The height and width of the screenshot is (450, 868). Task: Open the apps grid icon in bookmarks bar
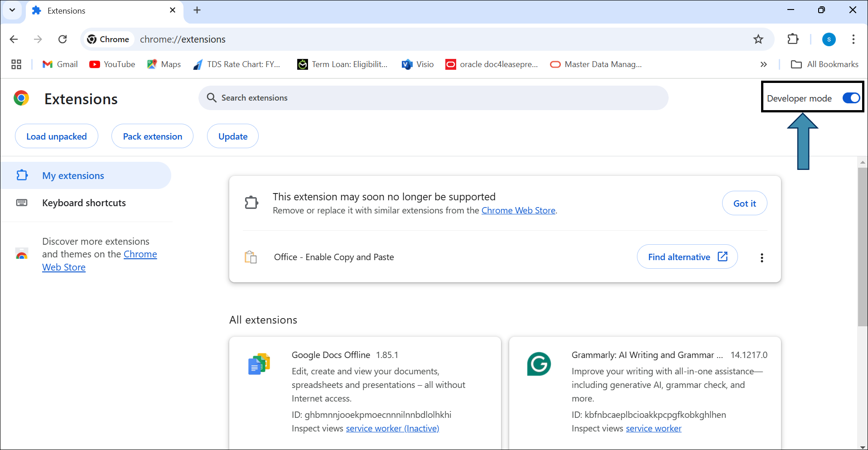point(16,64)
